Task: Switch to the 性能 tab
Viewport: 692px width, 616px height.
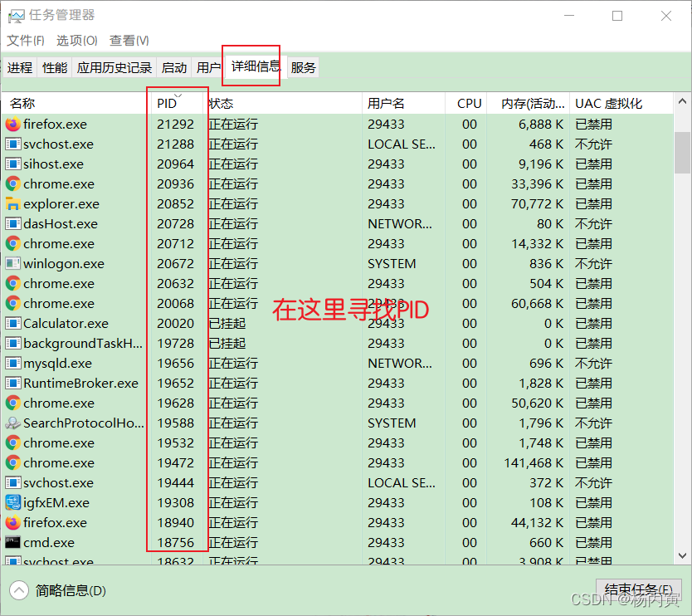Action: click(x=55, y=67)
